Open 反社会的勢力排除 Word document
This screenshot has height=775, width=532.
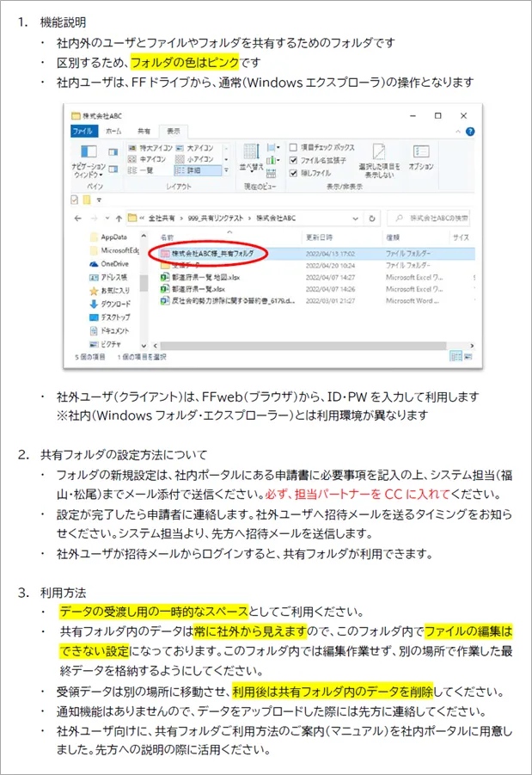point(228,300)
